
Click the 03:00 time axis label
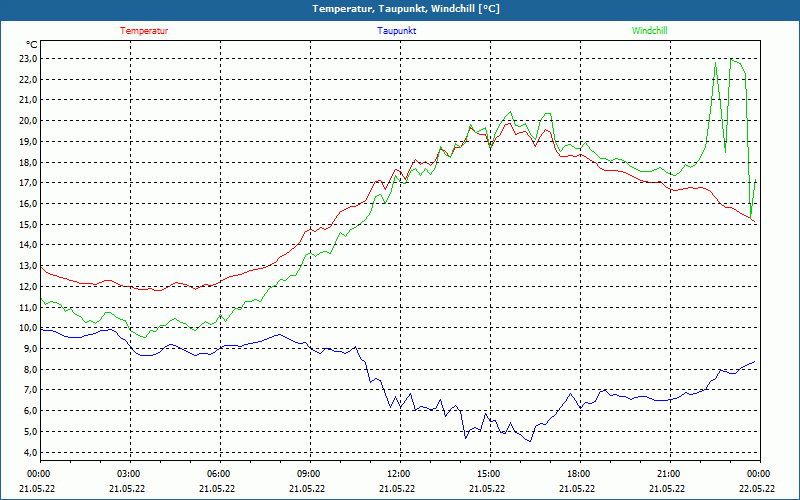[x=128, y=474]
